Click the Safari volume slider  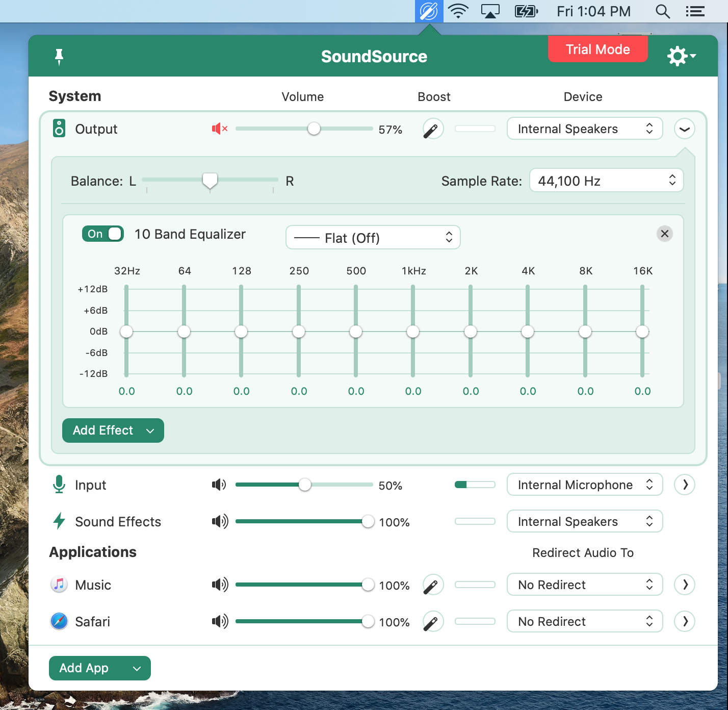tap(304, 621)
